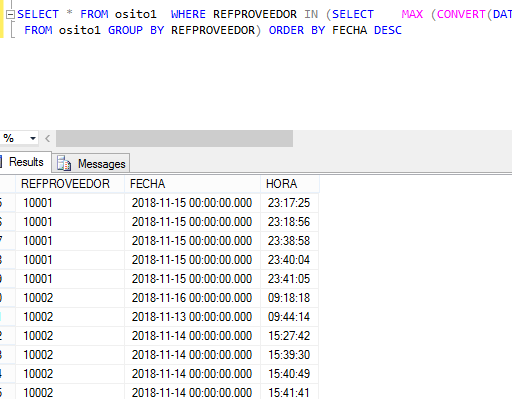Viewport: 512px width, 399px height.
Task: Select the cell with HORA 15:39:30
Action: tap(290, 355)
